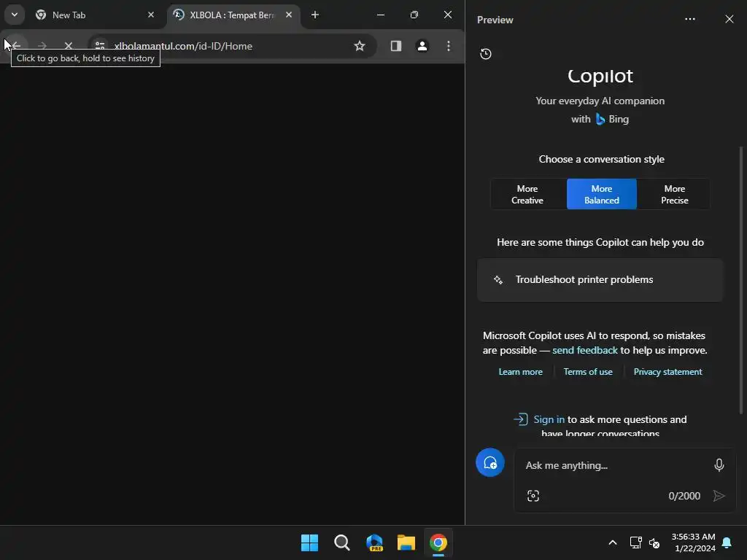Select the XLBOLA tab
The image size is (747, 560).
click(x=233, y=15)
